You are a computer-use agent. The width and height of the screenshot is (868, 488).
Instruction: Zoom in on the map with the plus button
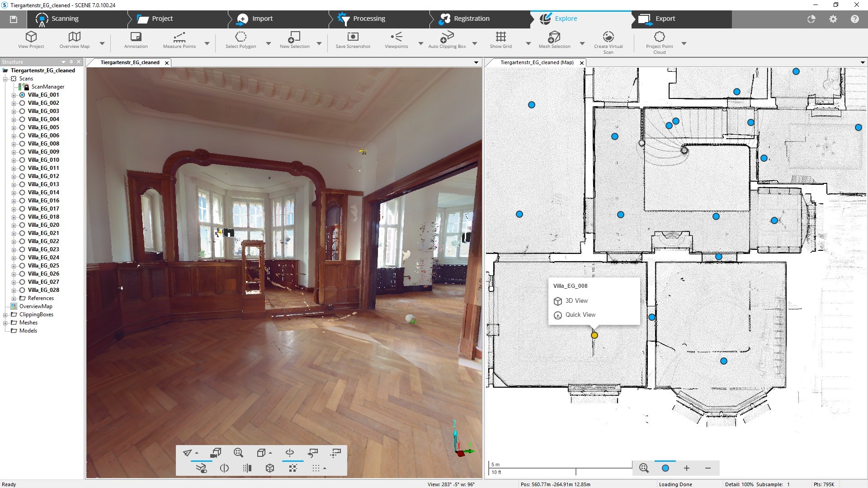pos(687,468)
